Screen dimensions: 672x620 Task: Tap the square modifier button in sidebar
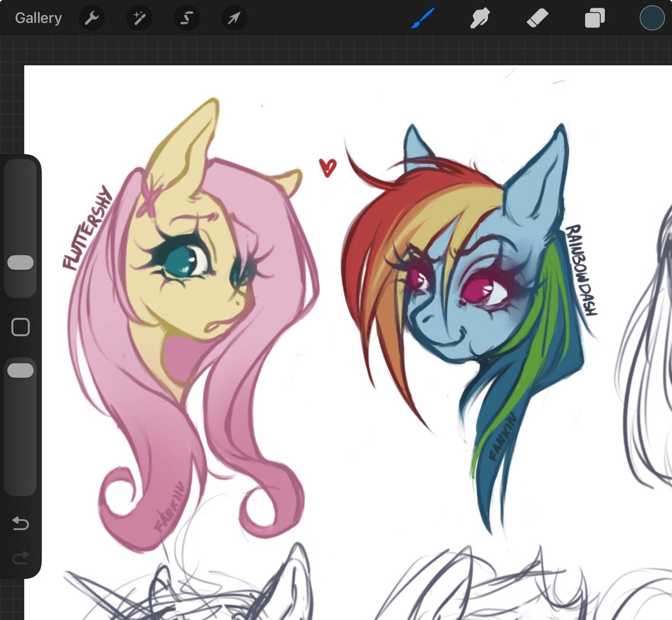click(21, 327)
